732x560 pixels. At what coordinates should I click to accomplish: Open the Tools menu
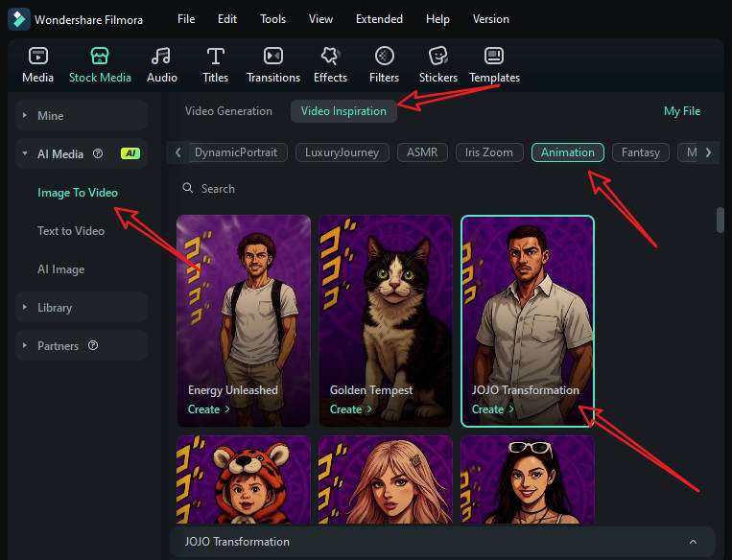tap(272, 19)
